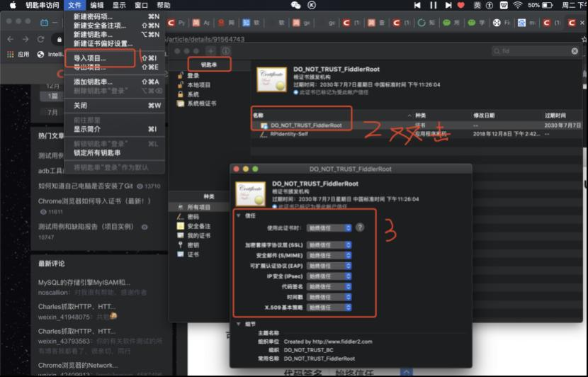The width and height of the screenshot is (588, 377).
Task: Choose 新建安全备注项... menu entry
Action: click(115, 26)
